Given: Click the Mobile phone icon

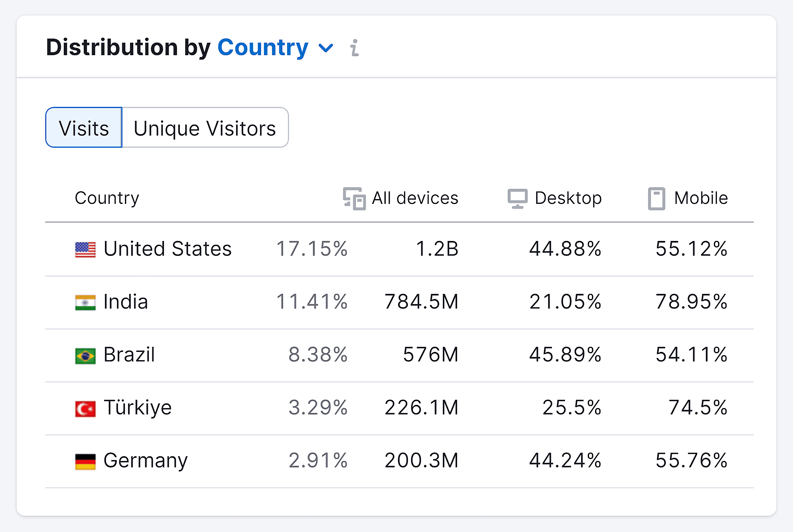Looking at the screenshot, I should click(656, 198).
